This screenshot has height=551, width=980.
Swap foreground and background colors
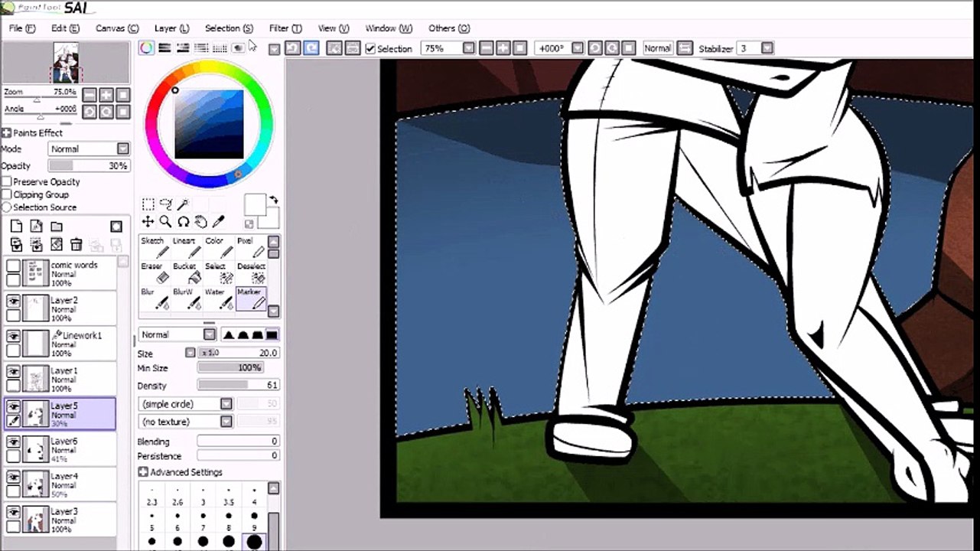point(274,200)
